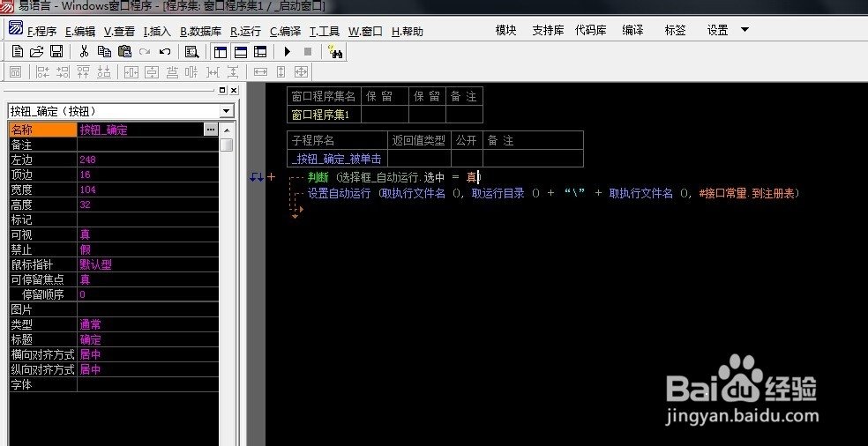868x446 pixels.
Task: Paste from clipboard using the Paste icon
Action: (125, 52)
